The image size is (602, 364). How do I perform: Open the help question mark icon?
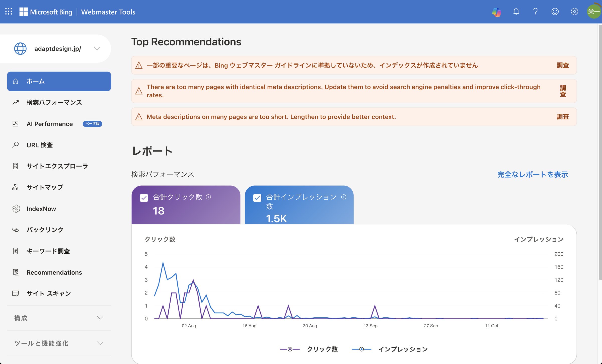pyautogui.click(x=535, y=12)
